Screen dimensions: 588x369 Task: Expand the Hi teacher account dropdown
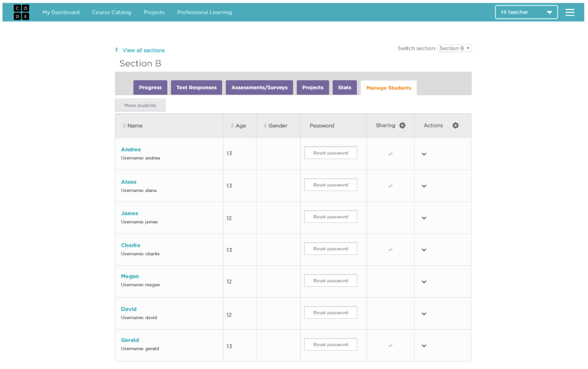coord(526,12)
